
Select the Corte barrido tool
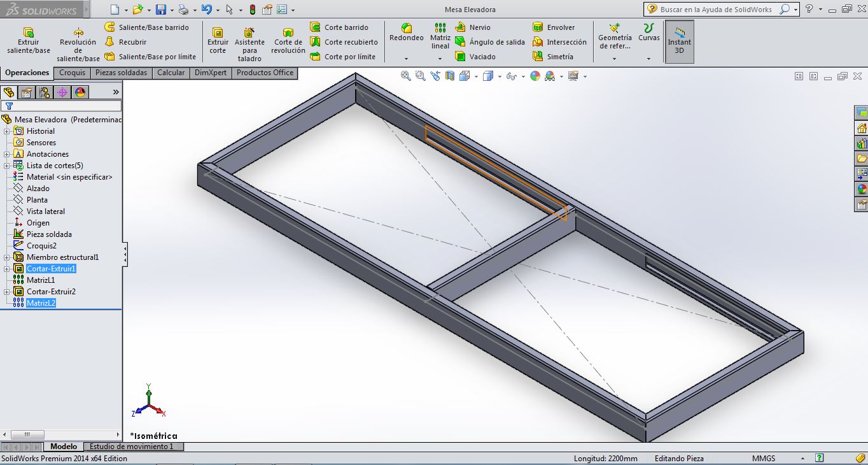click(x=339, y=27)
